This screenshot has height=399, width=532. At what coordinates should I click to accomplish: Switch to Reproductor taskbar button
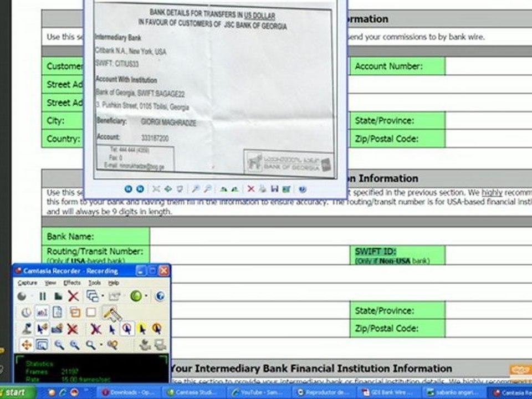click(324, 392)
